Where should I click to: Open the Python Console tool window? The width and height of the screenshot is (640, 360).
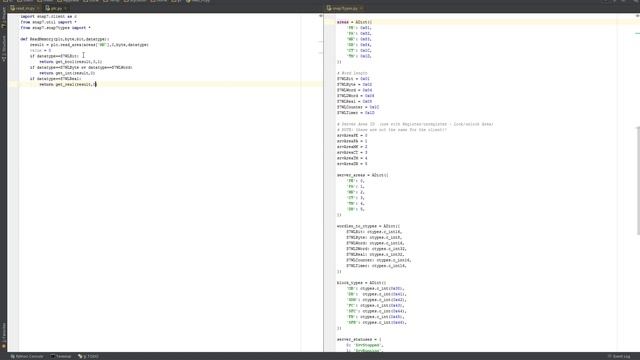tap(27, 356)
